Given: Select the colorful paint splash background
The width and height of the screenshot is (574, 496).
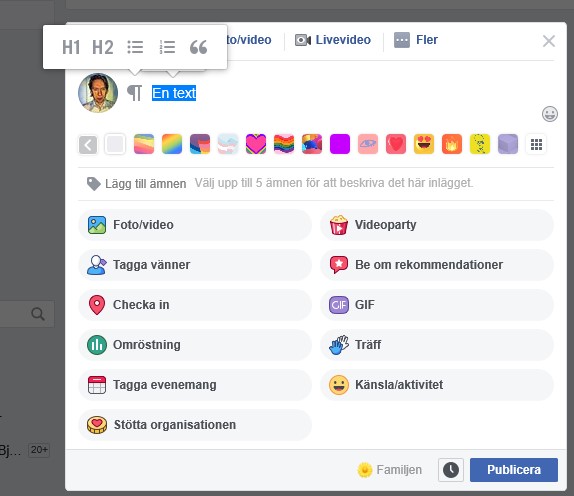Looking at the screenshot, I should pos(312,144).
